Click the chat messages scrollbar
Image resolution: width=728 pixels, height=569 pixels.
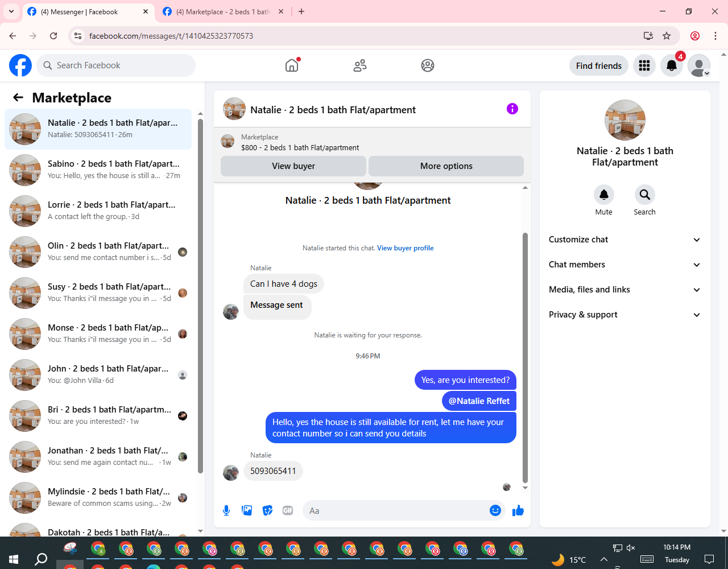click(525, 357)
